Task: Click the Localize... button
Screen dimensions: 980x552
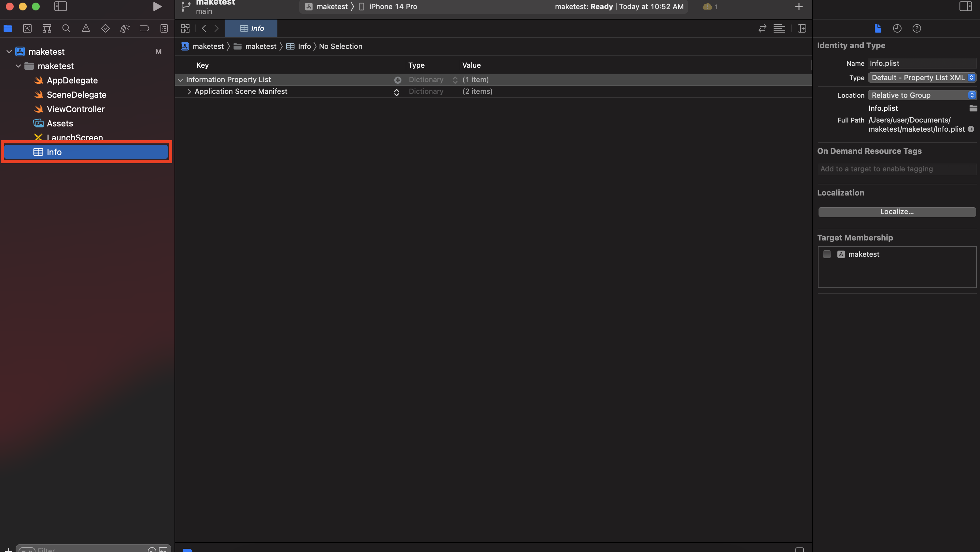Action: [897, 212]
